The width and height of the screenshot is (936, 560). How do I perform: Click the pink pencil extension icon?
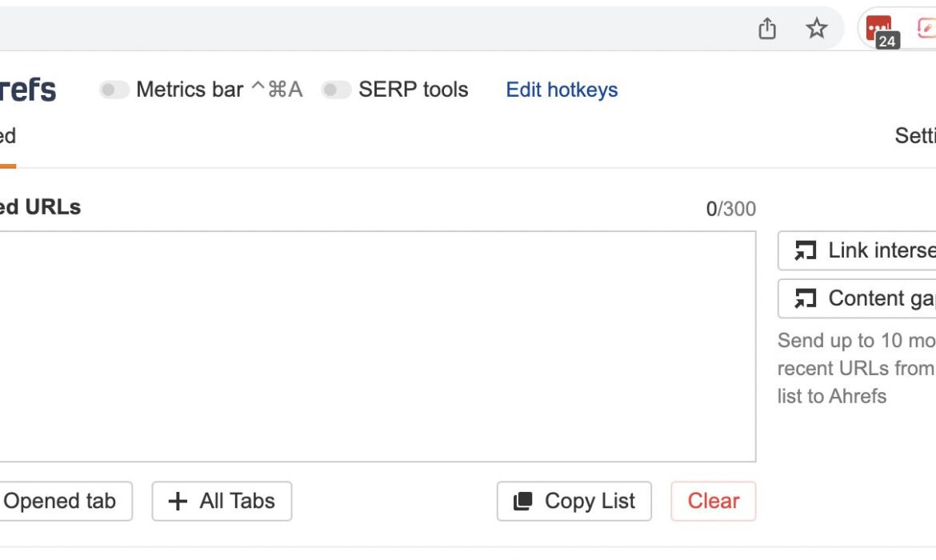tap(926, 29)
